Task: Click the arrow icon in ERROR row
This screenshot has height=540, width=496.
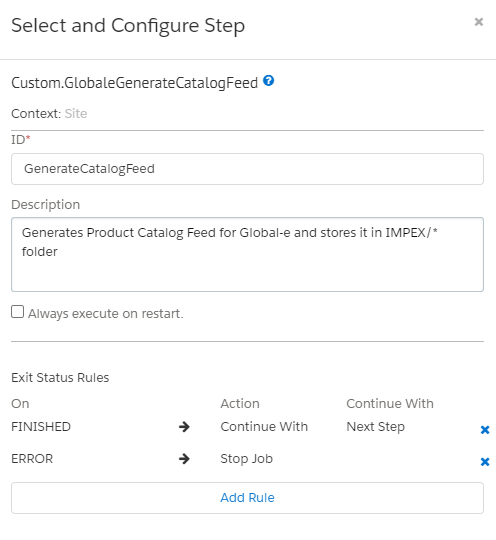Action: 184,459
